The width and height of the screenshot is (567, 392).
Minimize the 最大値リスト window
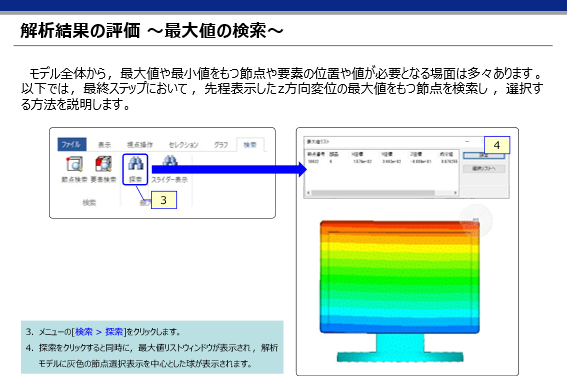coord(467,141)
